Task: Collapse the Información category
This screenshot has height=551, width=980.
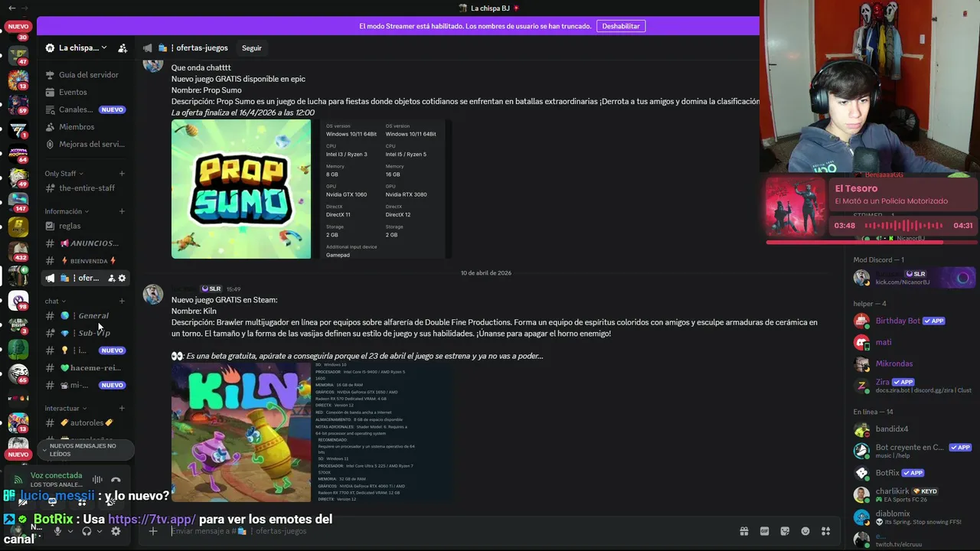Action: pos(67,211)
